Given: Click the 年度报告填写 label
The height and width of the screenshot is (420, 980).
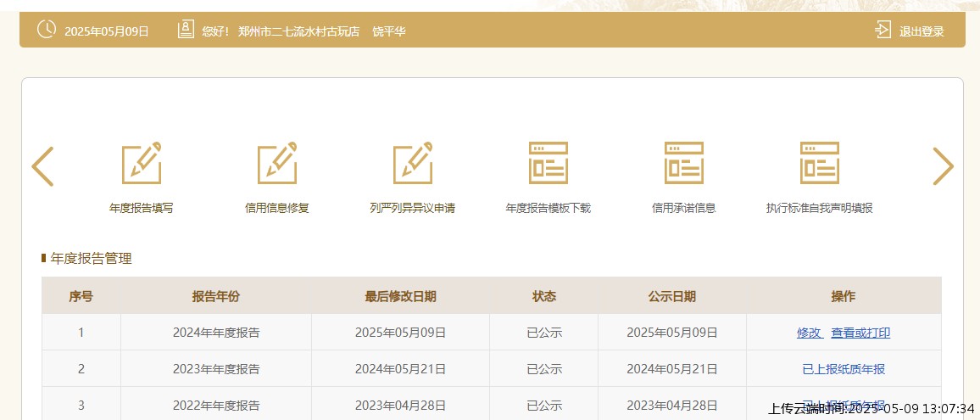Looking at the screenshot, I should coord(142,209).
